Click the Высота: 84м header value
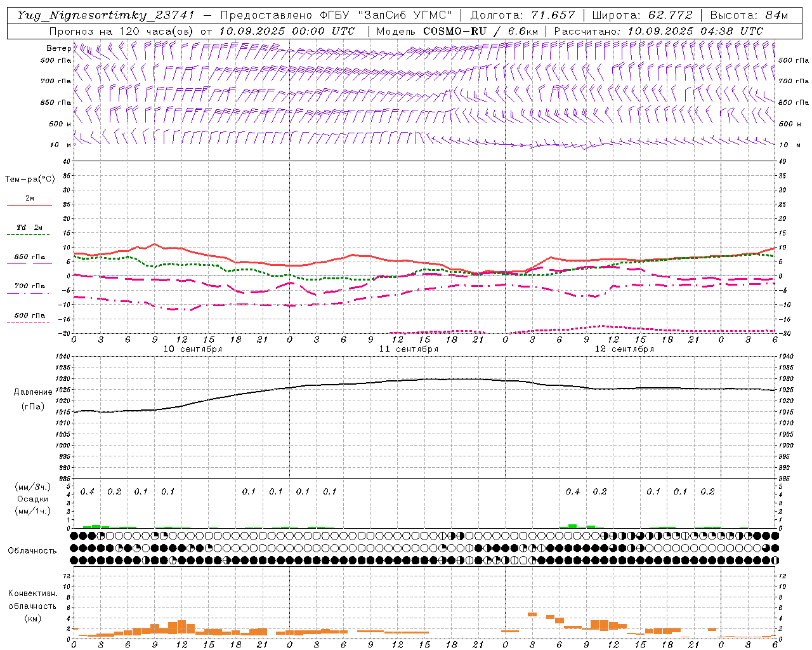 coord(749,15)
